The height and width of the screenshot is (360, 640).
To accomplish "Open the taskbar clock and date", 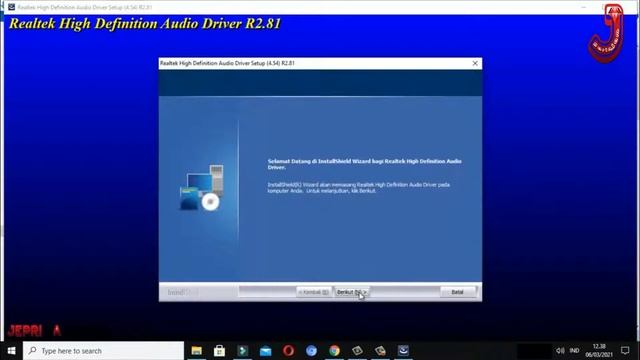I will pyautogui.click(x=599, y=351).
